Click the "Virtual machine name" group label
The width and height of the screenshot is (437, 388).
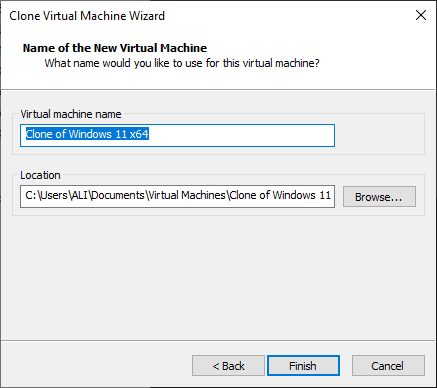point(71,114)
